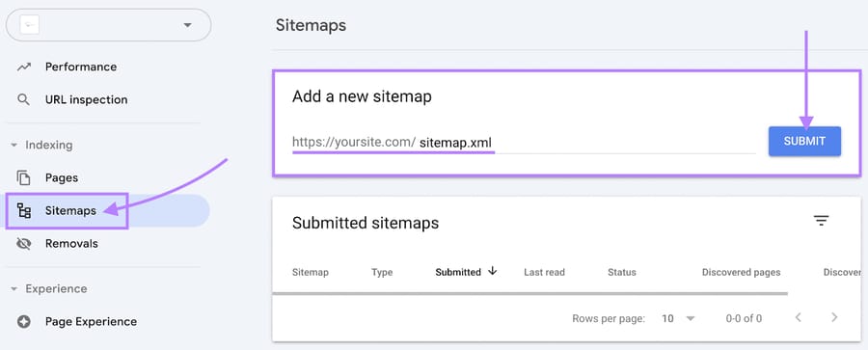Click the Performance trend icon
The height and width of the screenshot is (350, 868).
(24, 67)
